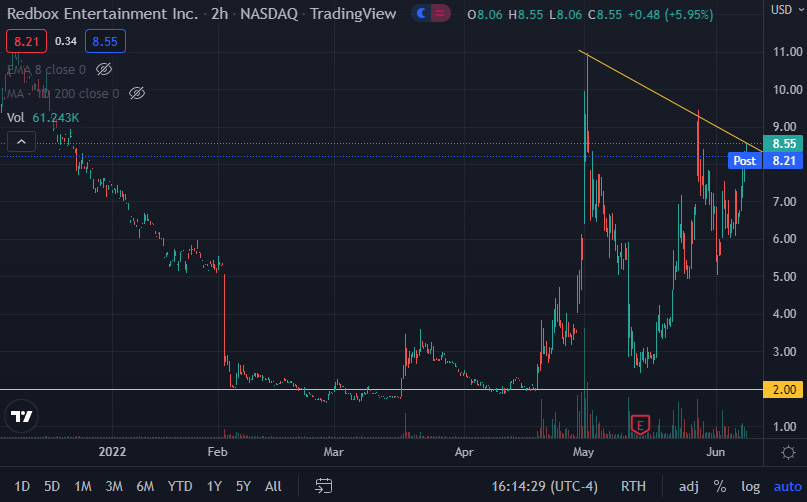Click the Feb label on time axis

coord(217,452)
